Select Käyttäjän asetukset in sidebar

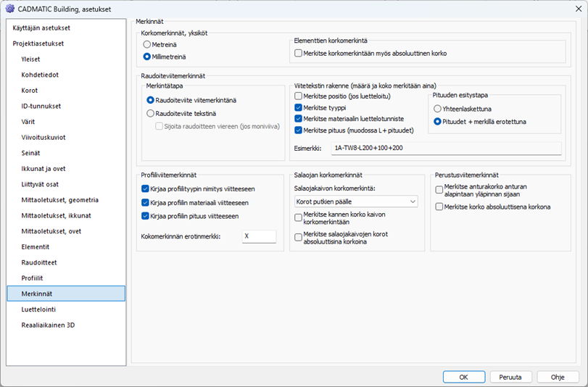coord(41,28)
